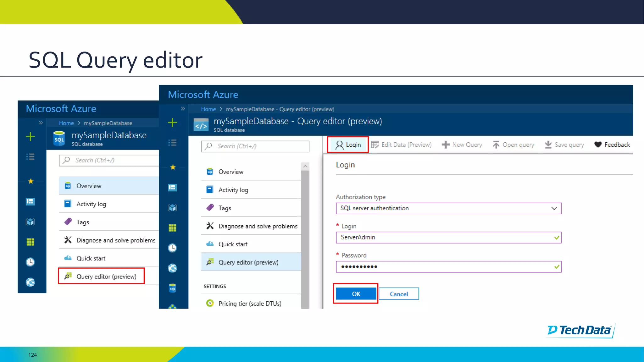The image size is (644, 362).
Task: Open the Authorization type dropdown
Action: [448, 208]
